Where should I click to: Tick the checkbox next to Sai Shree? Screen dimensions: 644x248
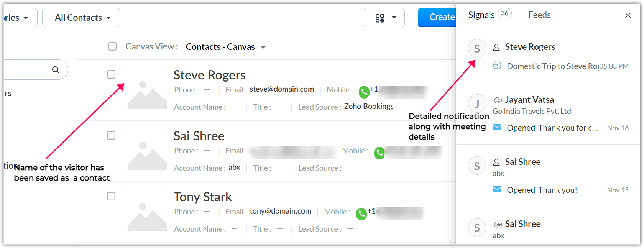[x=111, y=135]
